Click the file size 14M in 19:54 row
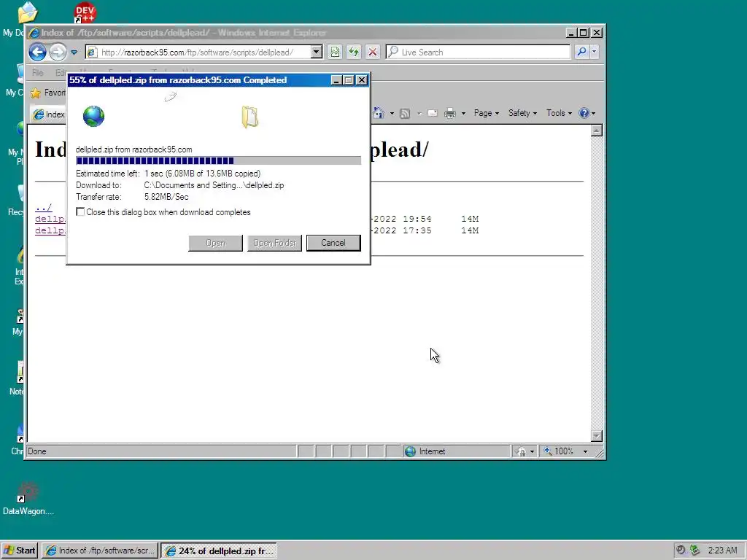Image resolution: width=747 pixels, height=560 pixels. pos(470,219)
